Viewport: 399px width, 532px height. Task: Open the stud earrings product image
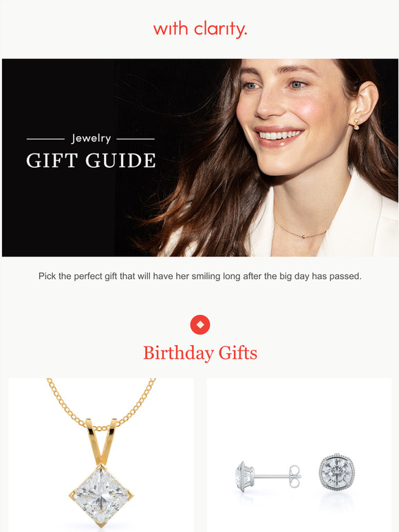pyautogui.click(x=299, y=455)
